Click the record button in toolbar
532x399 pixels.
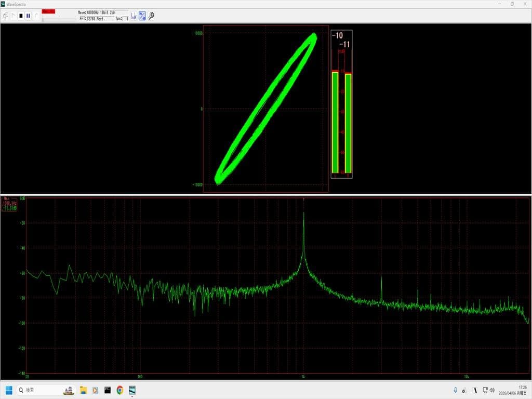[x=36, y=16]
